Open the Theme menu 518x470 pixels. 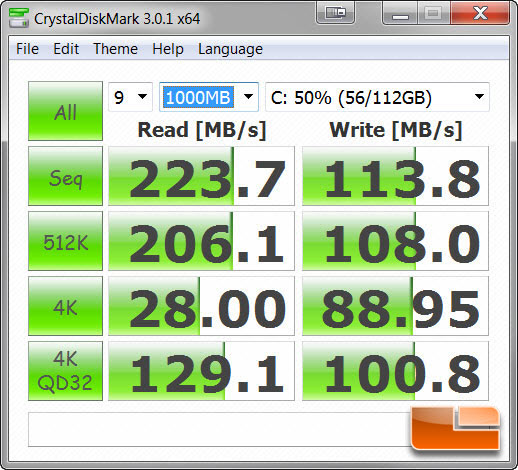[x=115, y=49]
